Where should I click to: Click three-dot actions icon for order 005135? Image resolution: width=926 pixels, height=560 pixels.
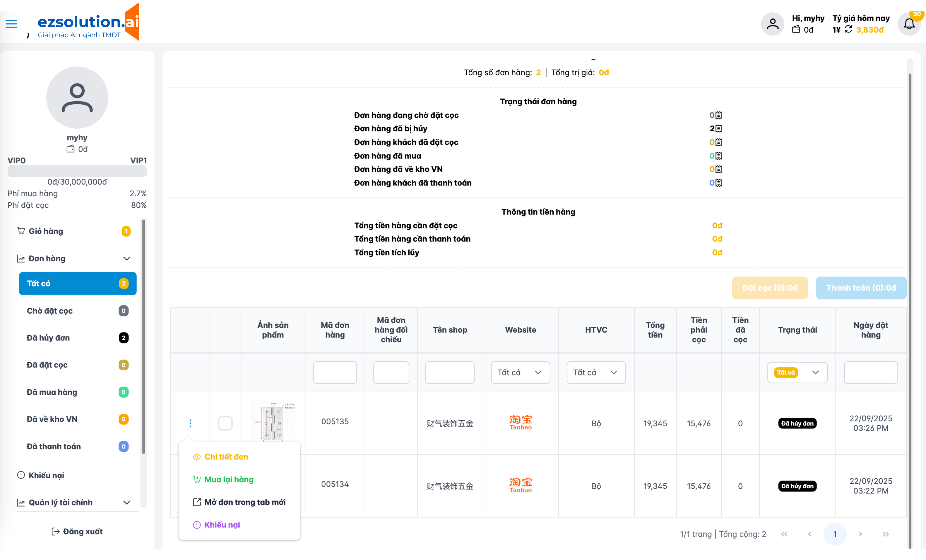[190, 423]
